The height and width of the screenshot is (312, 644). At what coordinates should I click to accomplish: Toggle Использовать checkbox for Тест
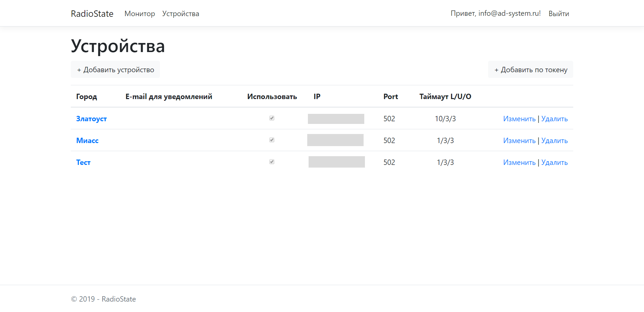coord(272,162)
